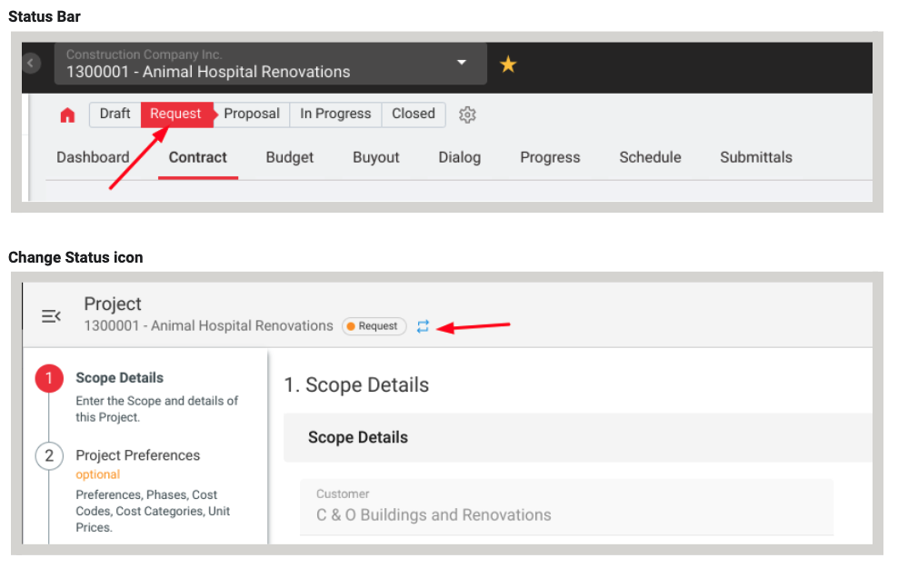Screen dimensions: 898x588
Task: Select step 1 red circle icon
Action: coord(49,378)
